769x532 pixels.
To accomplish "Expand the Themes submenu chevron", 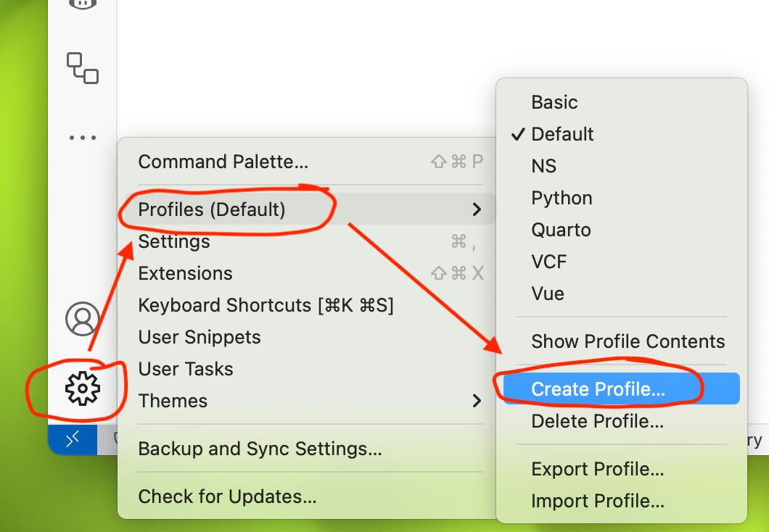I will pos(477,401).
